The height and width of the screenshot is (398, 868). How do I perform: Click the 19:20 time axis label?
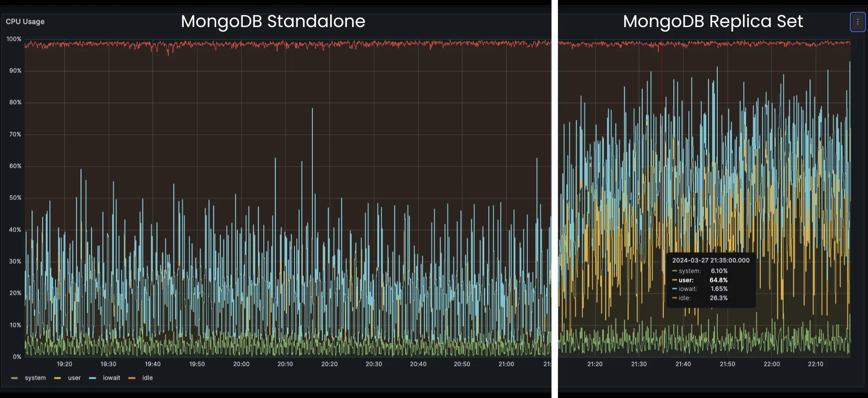tap(64, 364)
